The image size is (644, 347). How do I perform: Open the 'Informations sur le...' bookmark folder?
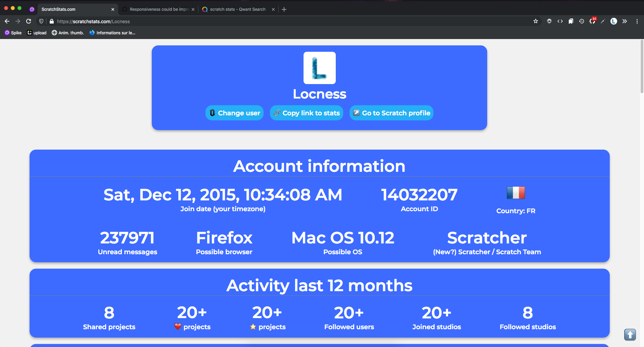pyautogui.click(x=112, y=33)
